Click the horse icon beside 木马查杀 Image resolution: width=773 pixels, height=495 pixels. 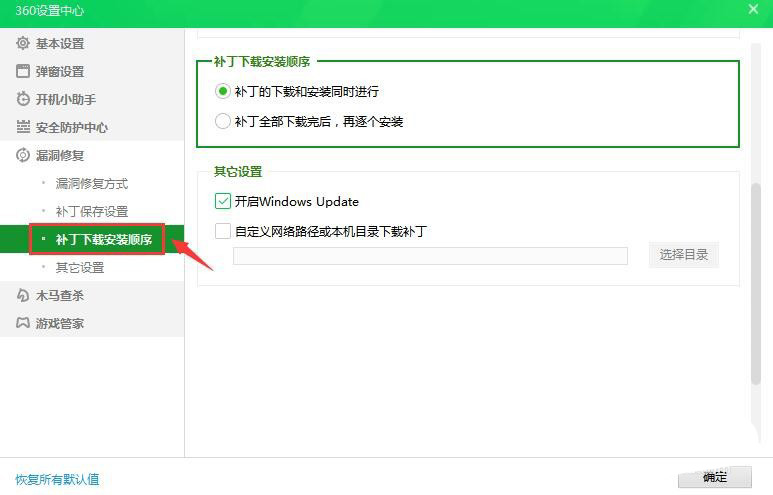tap(23, 295)
